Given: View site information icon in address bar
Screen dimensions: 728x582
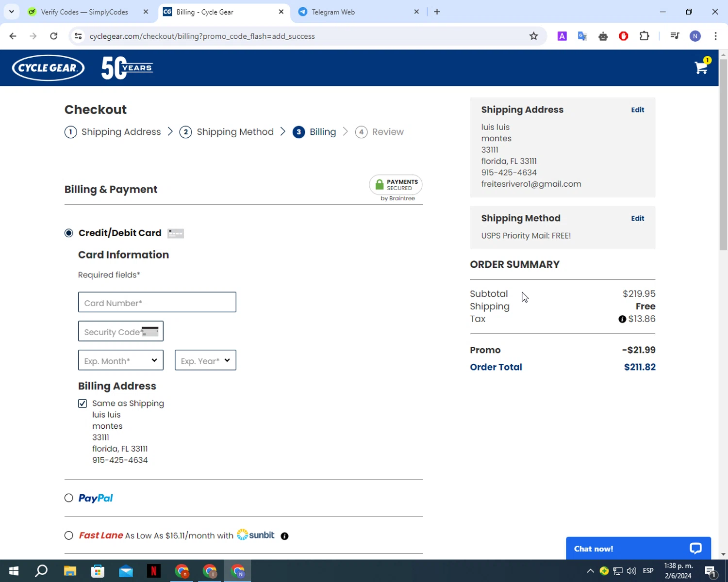Looking at the screenshot, I should coord(78,36).
